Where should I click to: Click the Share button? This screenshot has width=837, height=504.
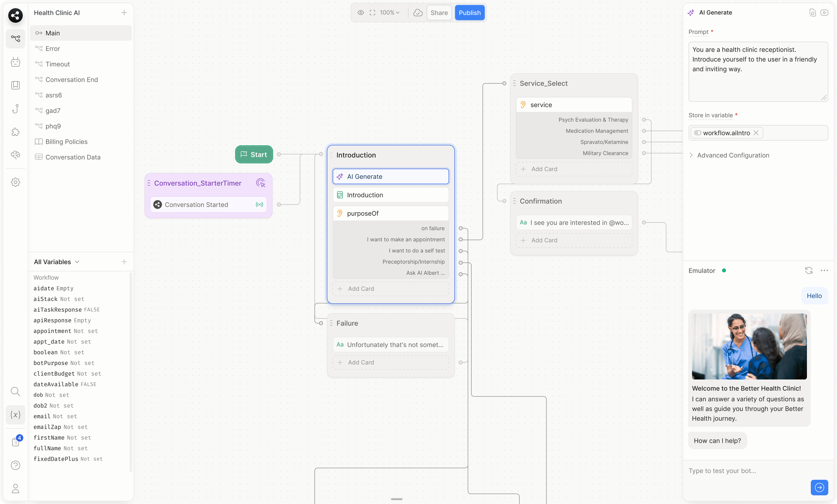click(x=439, y=13)
